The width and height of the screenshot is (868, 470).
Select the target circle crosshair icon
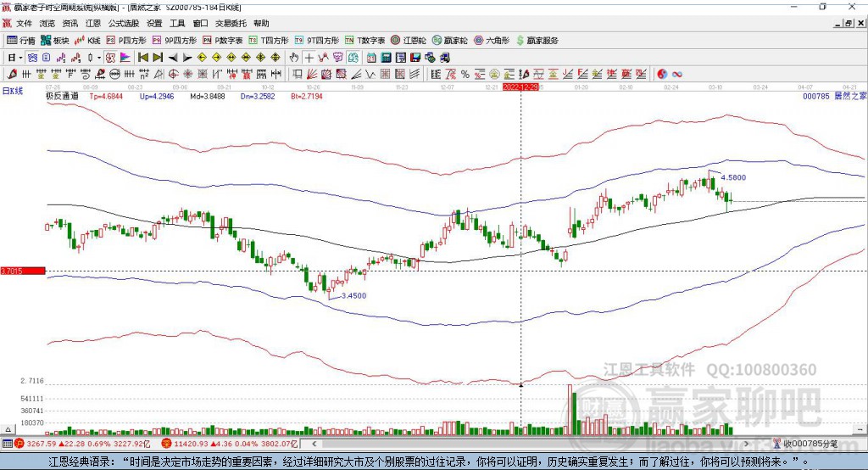click(x=173, y=75)
